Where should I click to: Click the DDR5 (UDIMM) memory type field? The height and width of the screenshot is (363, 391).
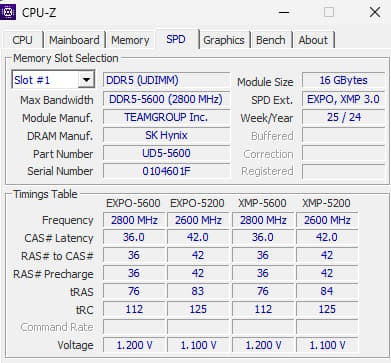166,80
